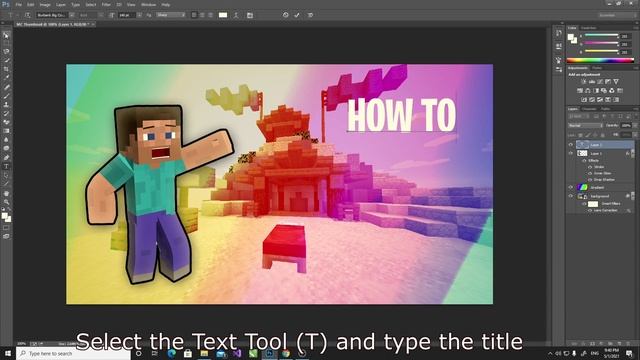This screenshot has height=360, width=640.
Task: Click the foreground color swatch in toolbox
Action: (x=4, y=216)
